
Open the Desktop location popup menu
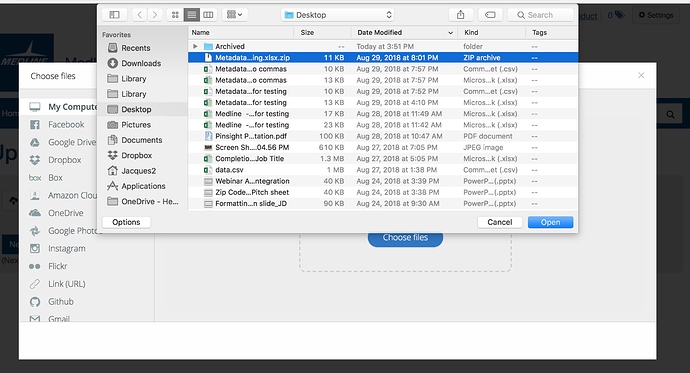pos(338,15)
